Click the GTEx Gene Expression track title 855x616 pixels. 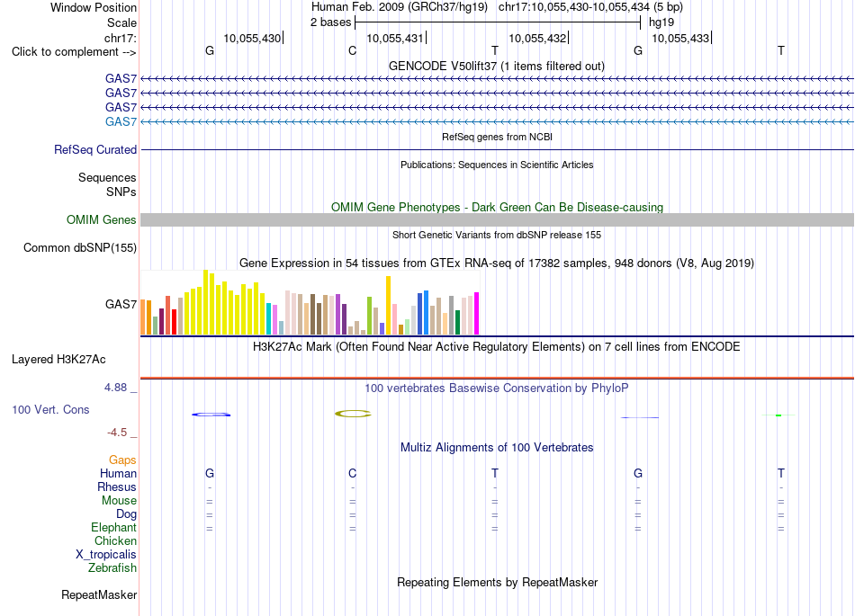coord(497,263)
